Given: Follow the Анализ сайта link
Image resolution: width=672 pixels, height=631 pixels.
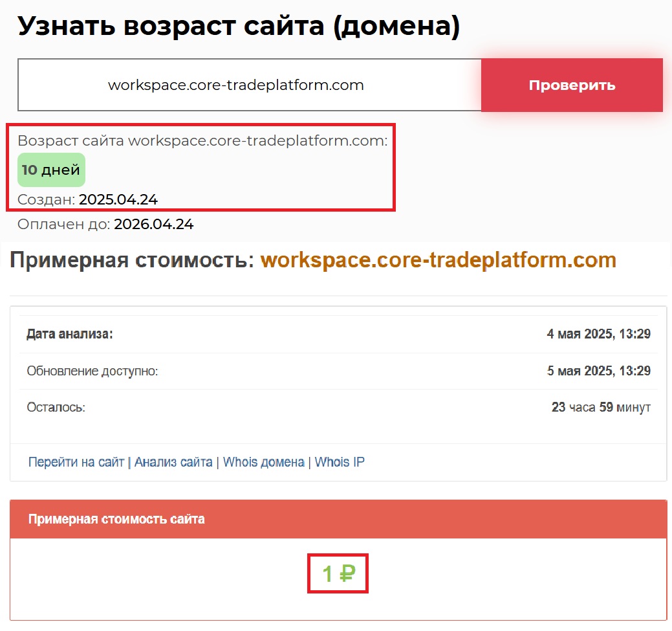Looking at the screenshot, I should tap(173, 462).
